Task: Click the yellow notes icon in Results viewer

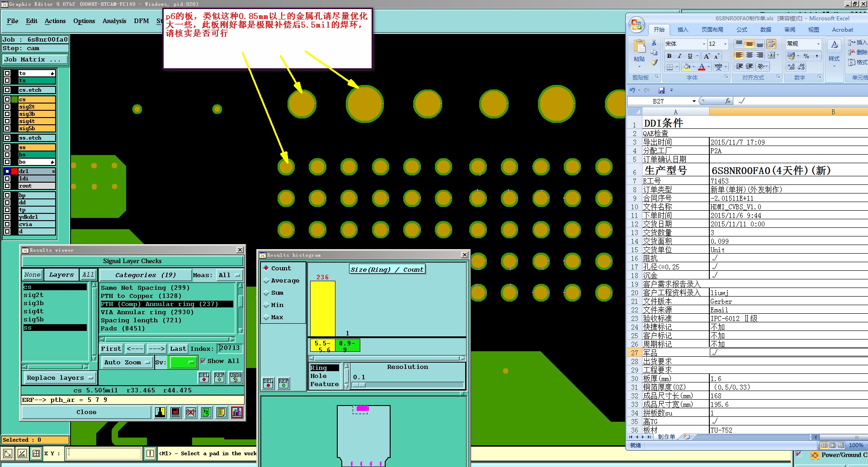Action: (x=221, y=412)
